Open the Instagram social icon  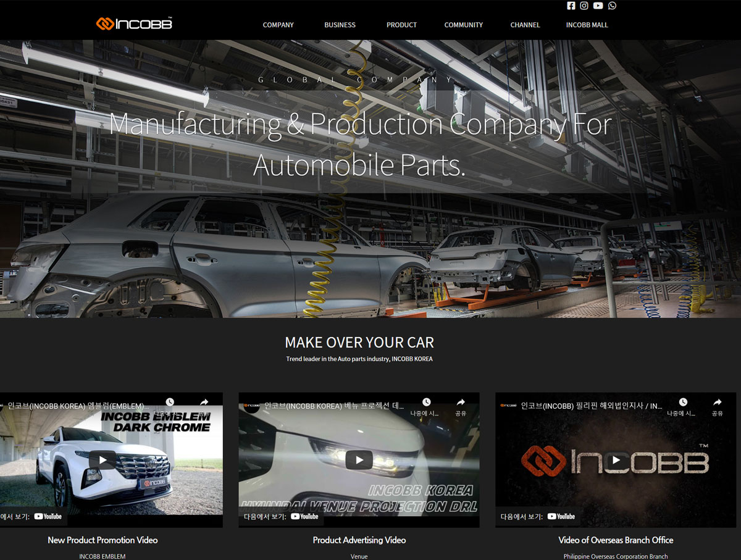[584, 6]
